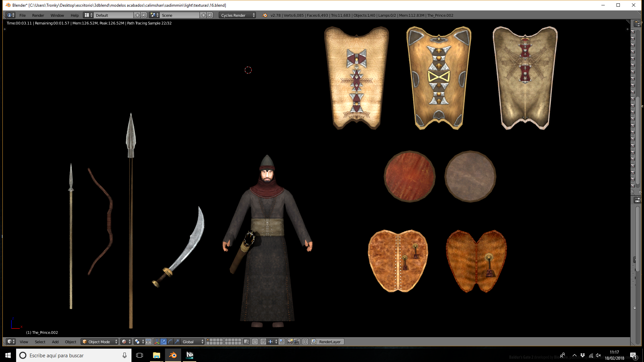Click the render image camera icon

[290, 342]
